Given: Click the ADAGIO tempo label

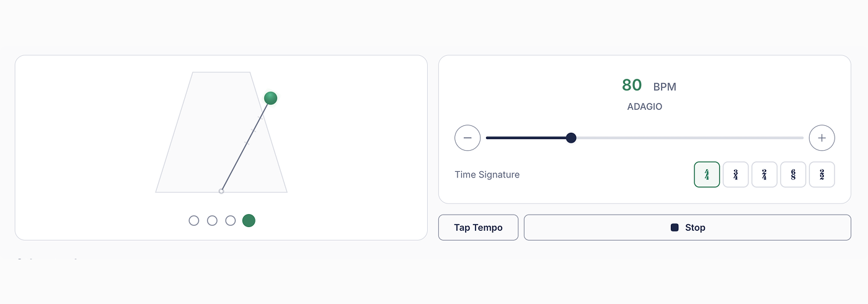Looking at the screenshot, I should (x=644, y=107).
